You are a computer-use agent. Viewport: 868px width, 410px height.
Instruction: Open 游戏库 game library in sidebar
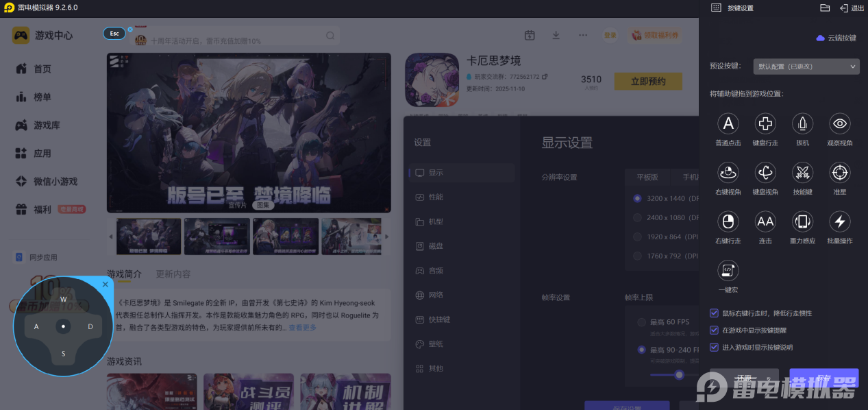pos(47,125)
